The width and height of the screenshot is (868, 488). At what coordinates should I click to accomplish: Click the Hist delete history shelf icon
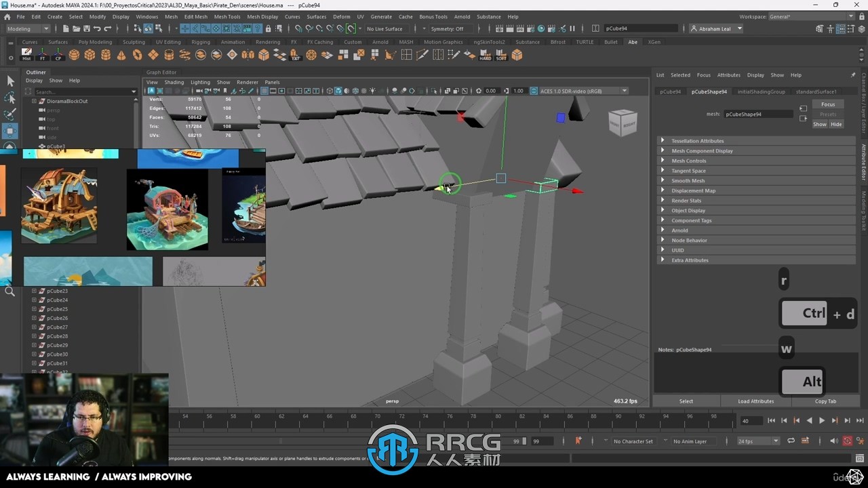point(26,55)
